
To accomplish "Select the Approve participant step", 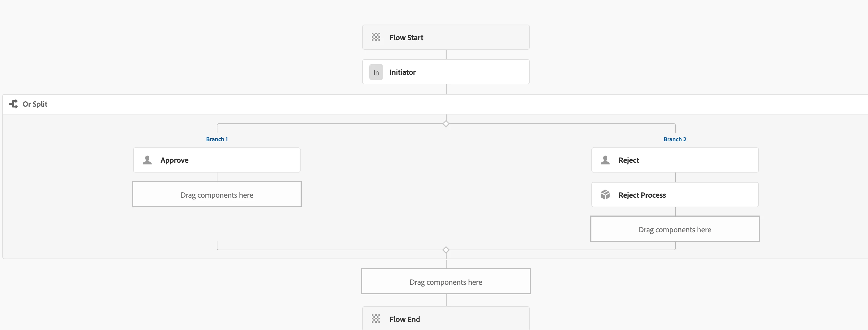I will tap(229, 160).
